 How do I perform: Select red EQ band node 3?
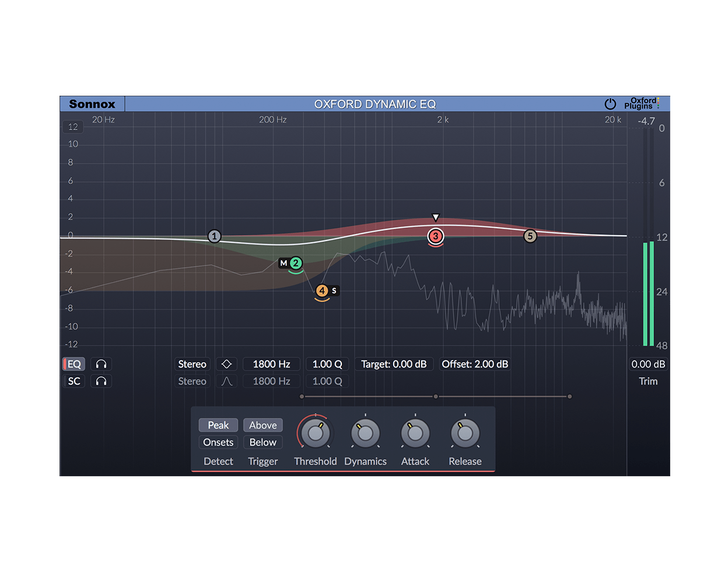[436, 236]
